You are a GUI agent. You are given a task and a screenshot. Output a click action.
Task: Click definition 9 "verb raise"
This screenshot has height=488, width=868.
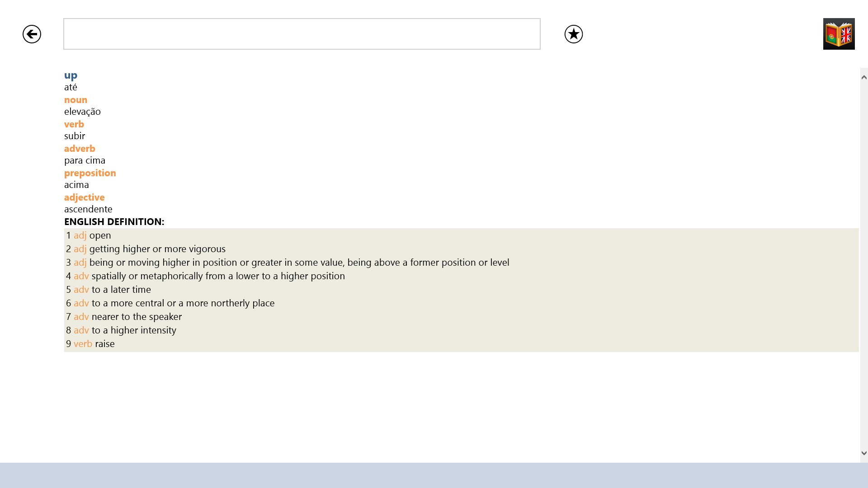pyautogui.click(x=90, y=344)
